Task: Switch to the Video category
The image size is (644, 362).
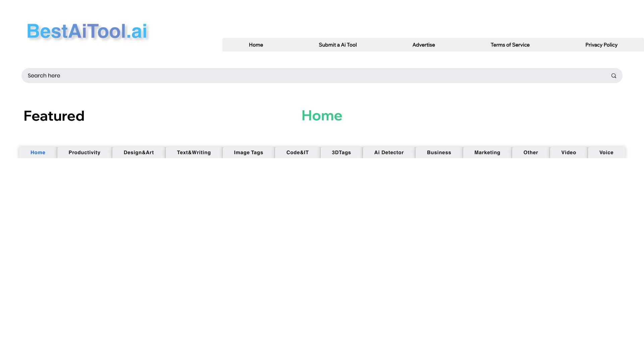Action: tap(569, 153)
